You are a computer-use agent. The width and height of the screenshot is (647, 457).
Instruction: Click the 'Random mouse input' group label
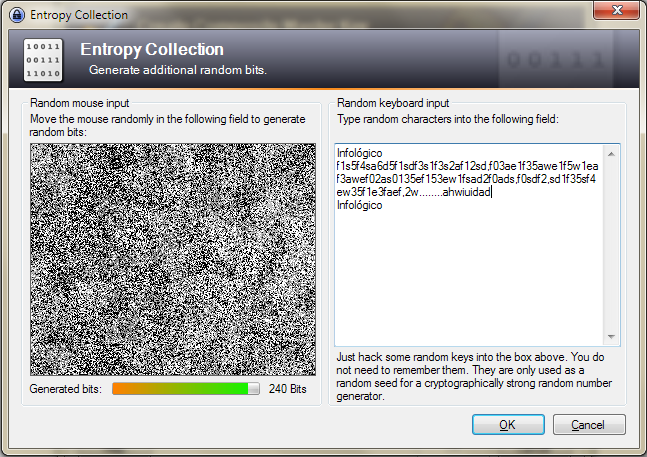[80, 103]
